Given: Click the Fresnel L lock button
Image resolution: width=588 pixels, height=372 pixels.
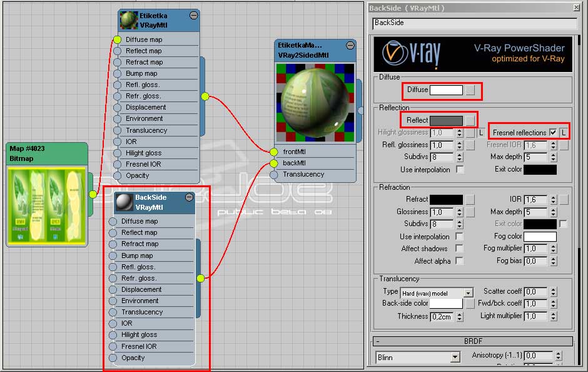Looking at the screenshot, I should 563,133.
